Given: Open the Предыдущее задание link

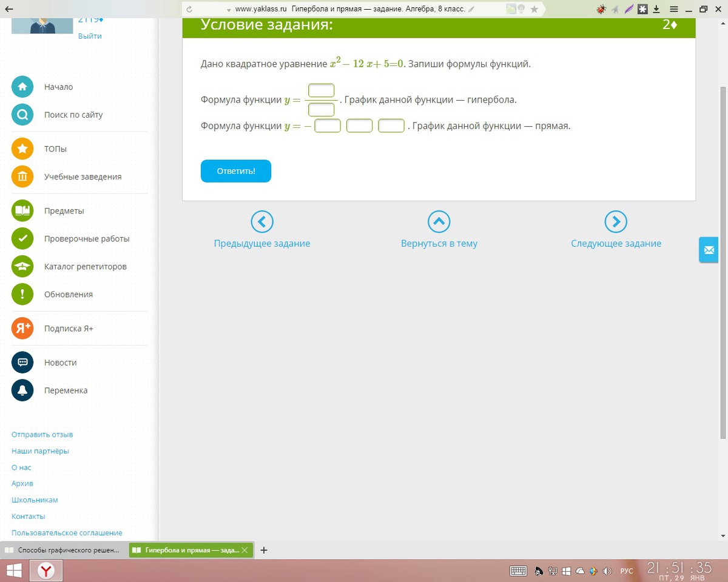Looking at the screenshot, I should click(262, 243).
